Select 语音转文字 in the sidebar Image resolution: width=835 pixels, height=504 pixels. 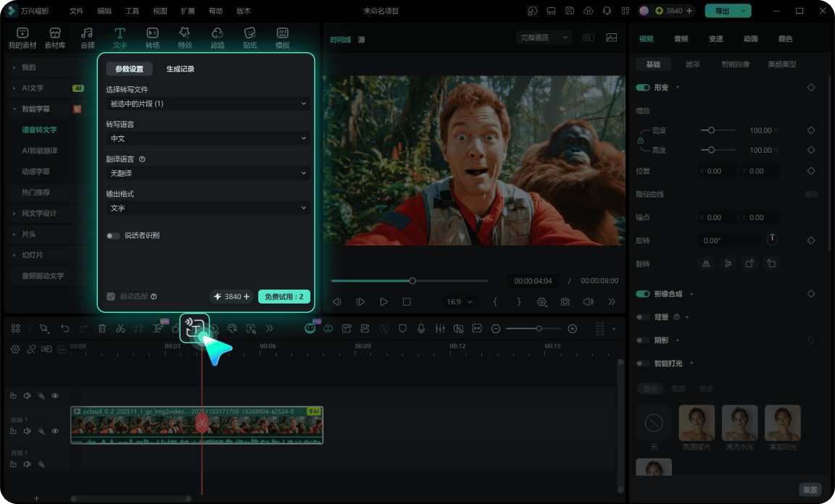click(x=39, y=130)
